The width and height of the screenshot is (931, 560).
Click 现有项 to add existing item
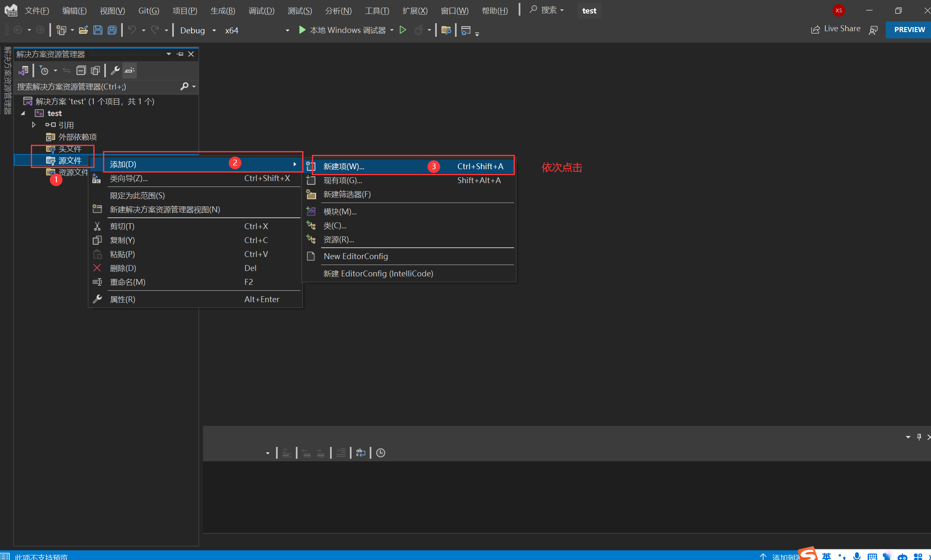(x=343, y=180)
